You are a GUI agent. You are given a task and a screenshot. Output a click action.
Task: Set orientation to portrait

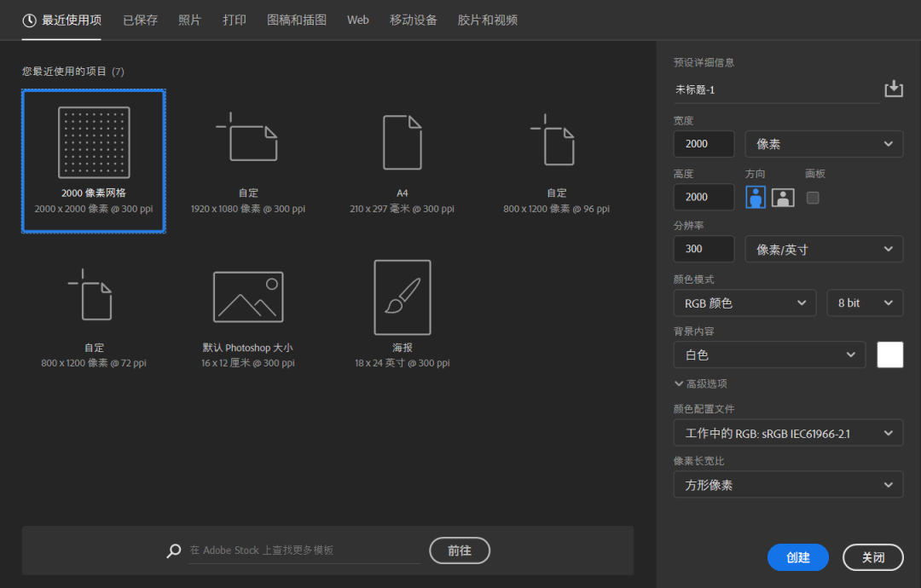coord(756,198)
